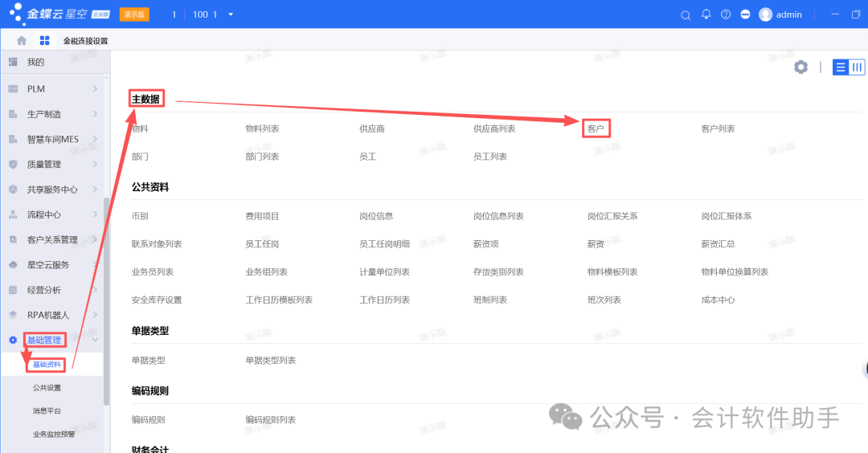Click the home icon in tab bar
The width and height of the screenshot is (868, 453).
pos(22,40)
